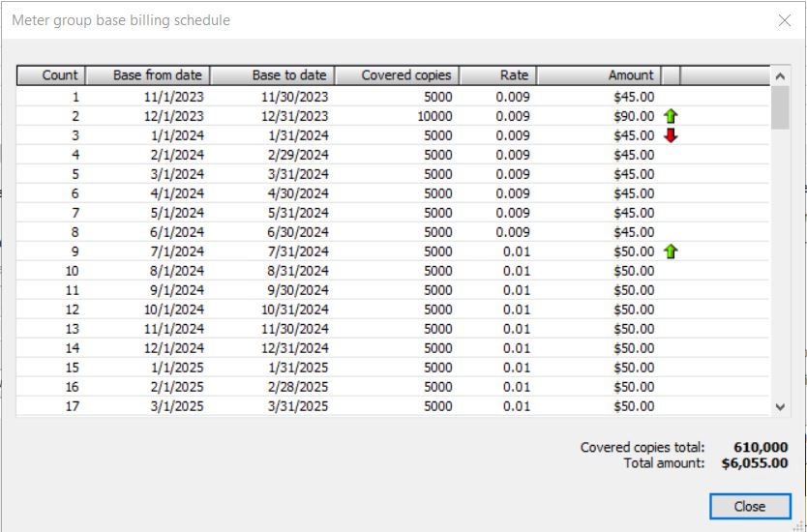Click the Close button
Viewport: 807px width, 532px height.
point(750,506)
